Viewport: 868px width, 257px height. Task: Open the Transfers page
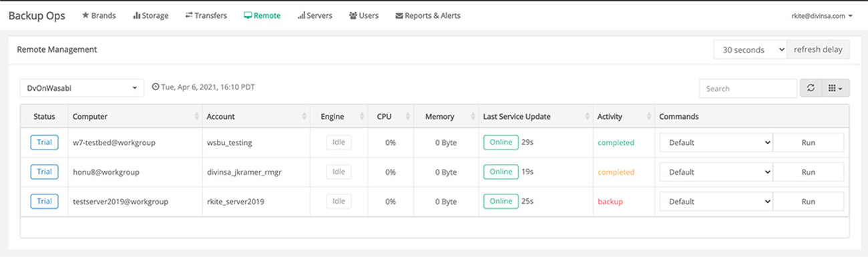pos(206,15)
